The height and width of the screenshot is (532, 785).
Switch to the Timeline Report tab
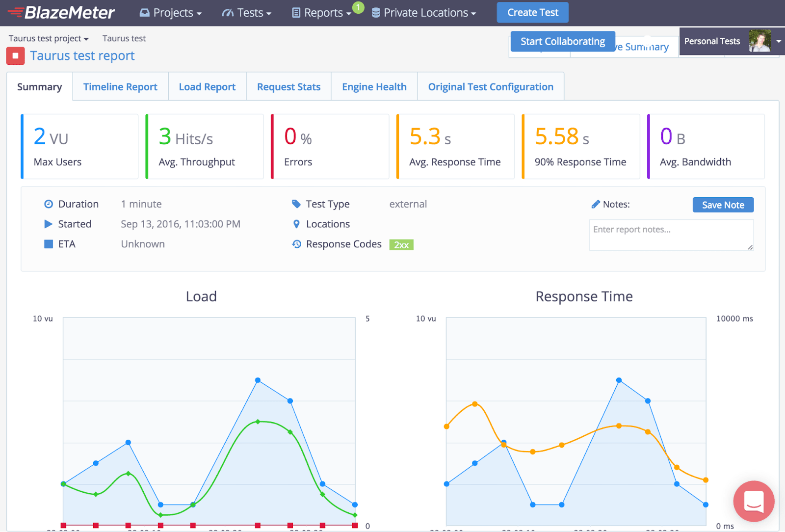tap(120, 86)
